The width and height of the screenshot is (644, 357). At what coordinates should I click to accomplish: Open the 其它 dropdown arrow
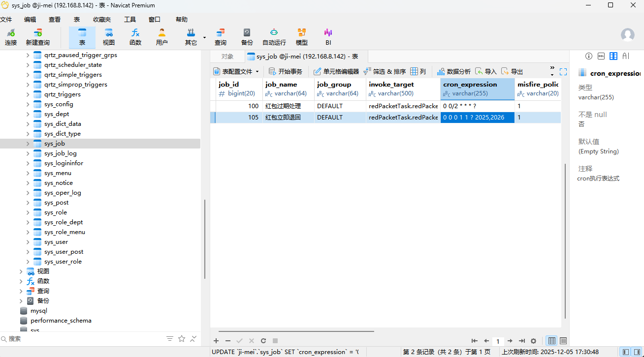tap(204, 37)
